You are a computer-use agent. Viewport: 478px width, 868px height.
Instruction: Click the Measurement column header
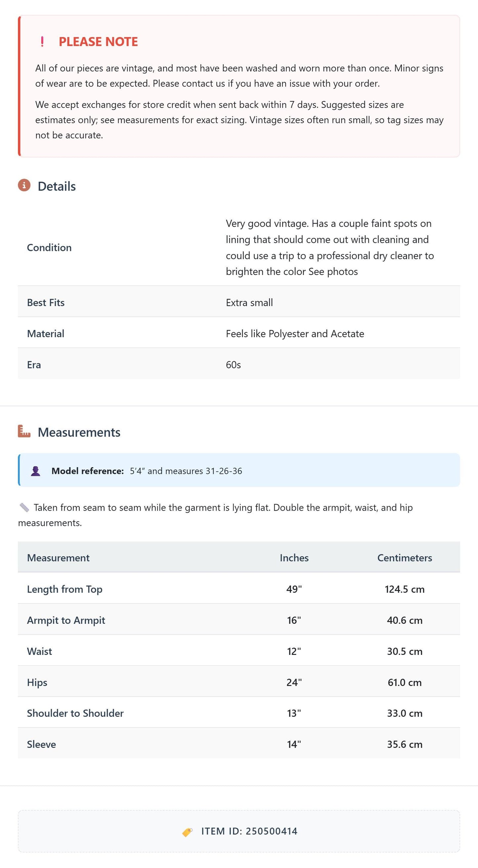coord(58,558)
